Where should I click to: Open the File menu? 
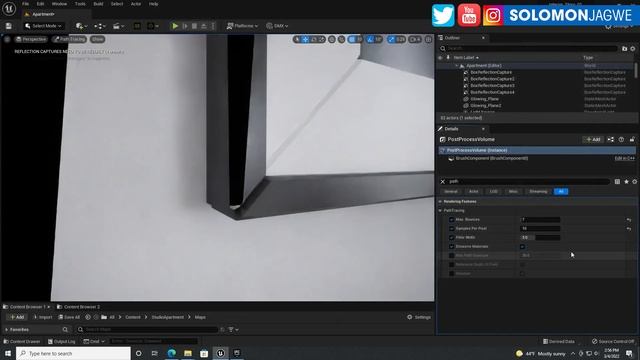pos(25,4)
